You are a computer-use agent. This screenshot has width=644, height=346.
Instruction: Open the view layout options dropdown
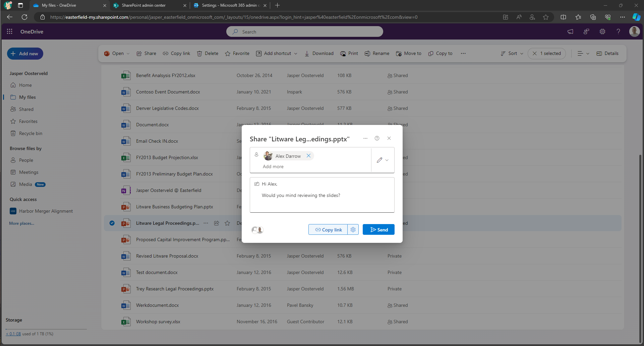coord(583,54)
